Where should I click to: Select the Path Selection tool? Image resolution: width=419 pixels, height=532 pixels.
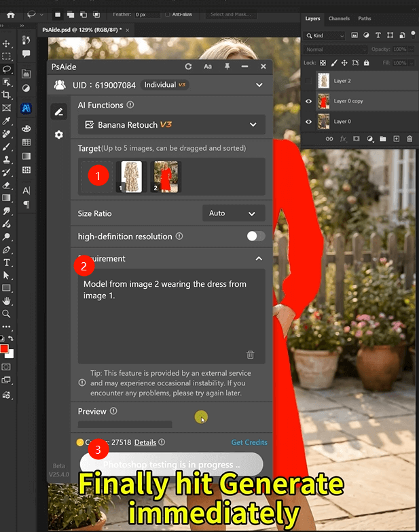pyautogui.click(x=6, y=275)
